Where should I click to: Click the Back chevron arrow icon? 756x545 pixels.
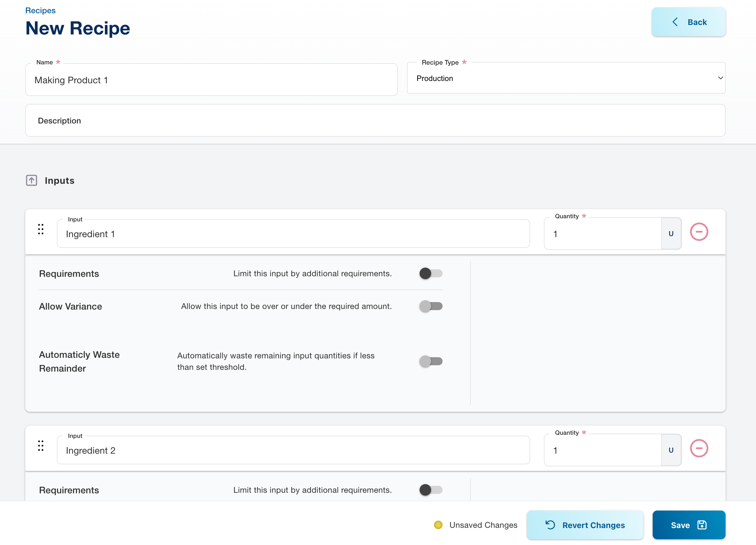(x=675, y=22)
